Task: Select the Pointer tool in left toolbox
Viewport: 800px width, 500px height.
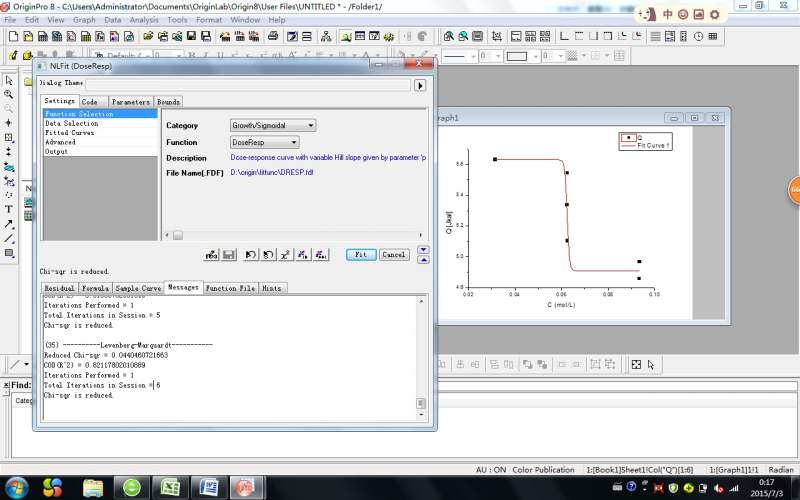Action: (x=9, y=80)
